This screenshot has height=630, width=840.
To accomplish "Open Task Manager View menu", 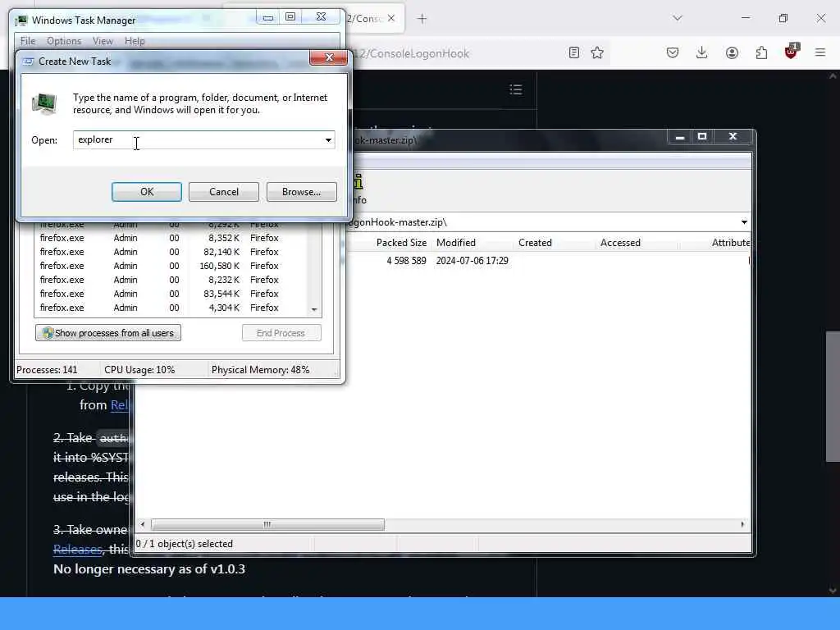I will [x=103, y=41].
